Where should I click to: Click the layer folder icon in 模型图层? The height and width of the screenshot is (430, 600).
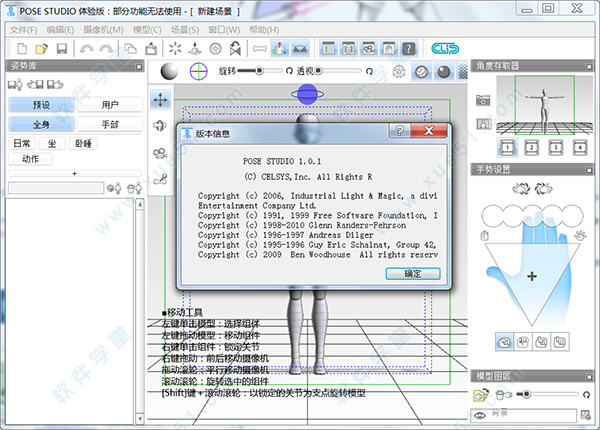pos(481,394)
